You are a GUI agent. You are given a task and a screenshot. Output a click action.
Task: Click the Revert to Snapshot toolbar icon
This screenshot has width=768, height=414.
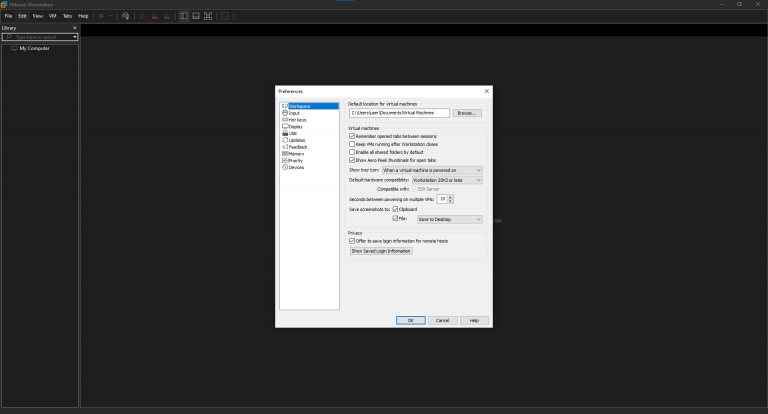pos(155,16)
